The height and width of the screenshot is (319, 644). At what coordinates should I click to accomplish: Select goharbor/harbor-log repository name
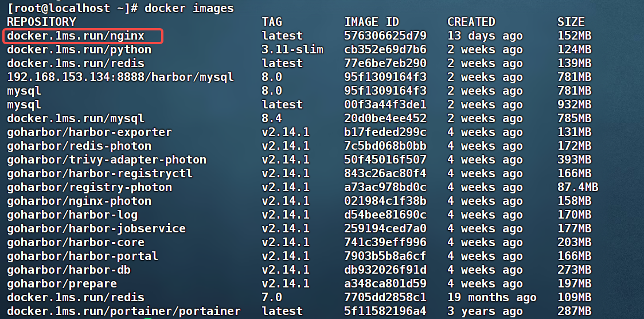click(72, 215)
